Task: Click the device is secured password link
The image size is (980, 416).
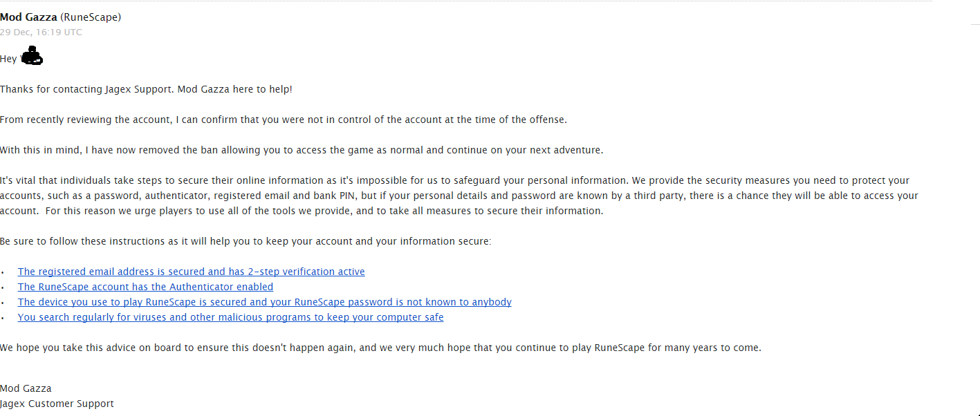Action: click(x=264, y=302)
